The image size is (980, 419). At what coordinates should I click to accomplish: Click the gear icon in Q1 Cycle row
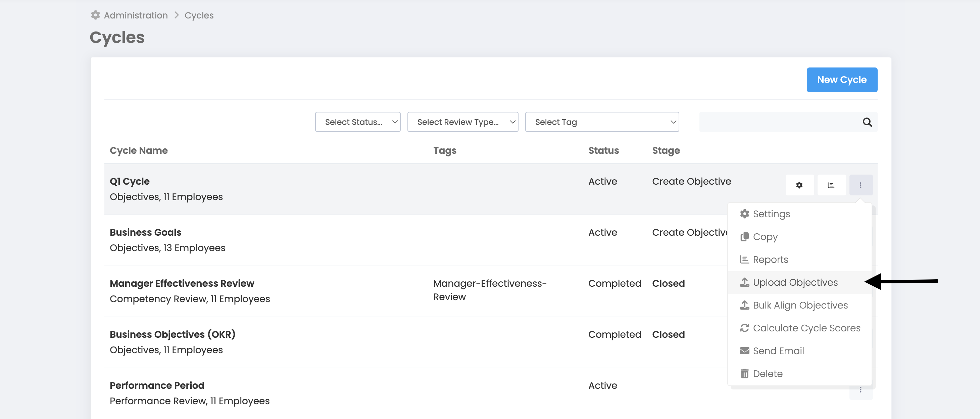(799, 185)
